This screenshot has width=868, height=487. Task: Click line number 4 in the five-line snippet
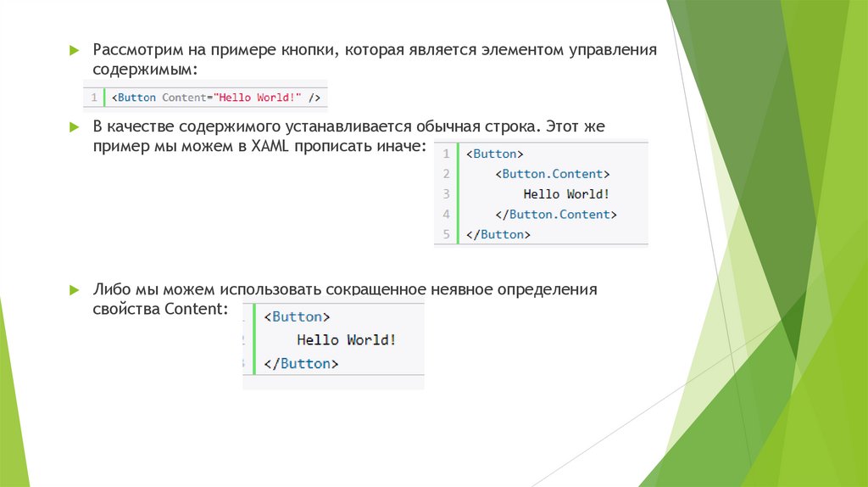pyautogui.click(x=446, y=215)
